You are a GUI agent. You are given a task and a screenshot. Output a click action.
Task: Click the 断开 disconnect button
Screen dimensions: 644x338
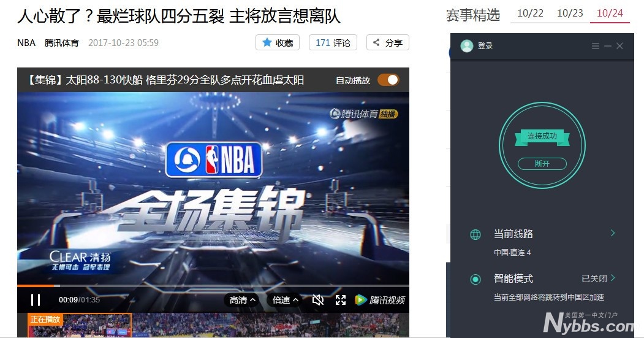point(542,164)
